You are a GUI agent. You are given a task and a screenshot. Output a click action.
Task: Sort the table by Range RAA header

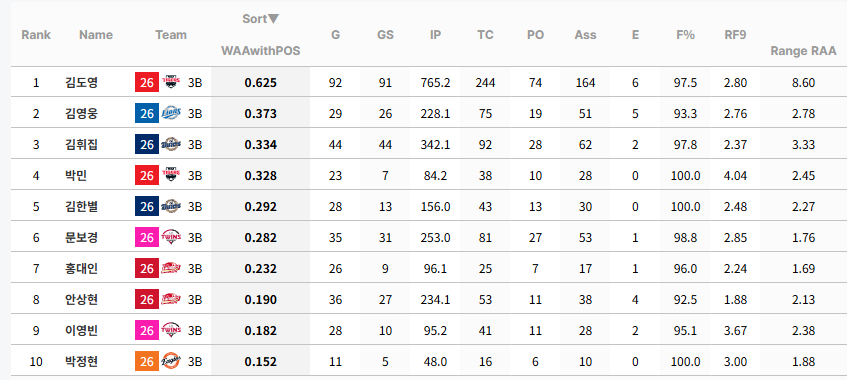pyautogui.click(x=803, y=51)
